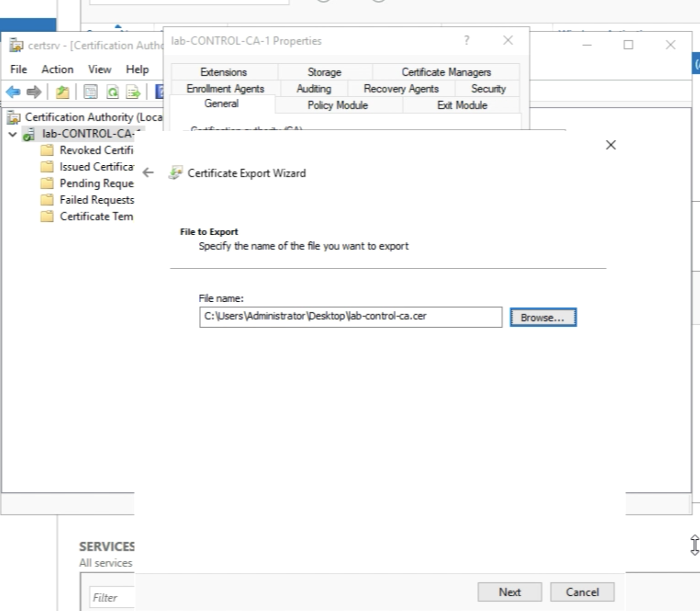
Task: Click the File name text field
Action: coord(350,317)
